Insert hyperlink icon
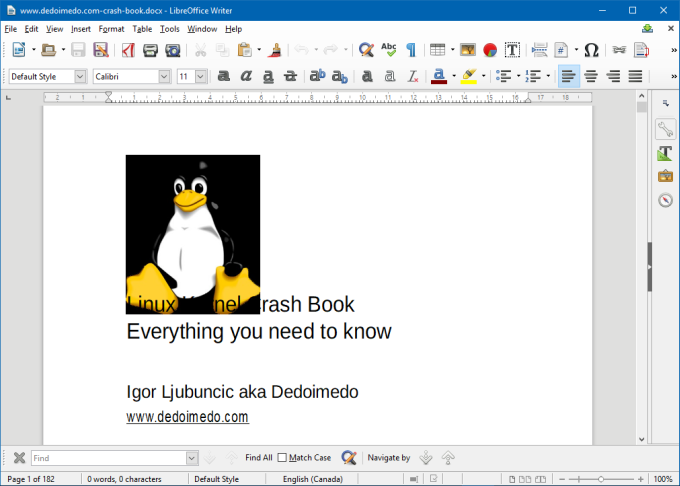Image resolution: width=680 pixels, height=486 pixels. 619,50
